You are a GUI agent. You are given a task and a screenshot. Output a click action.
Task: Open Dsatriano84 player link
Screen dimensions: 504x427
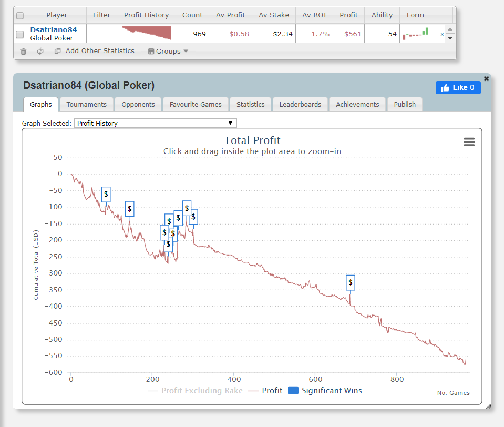pyautogui.click(x=54, y=29)
